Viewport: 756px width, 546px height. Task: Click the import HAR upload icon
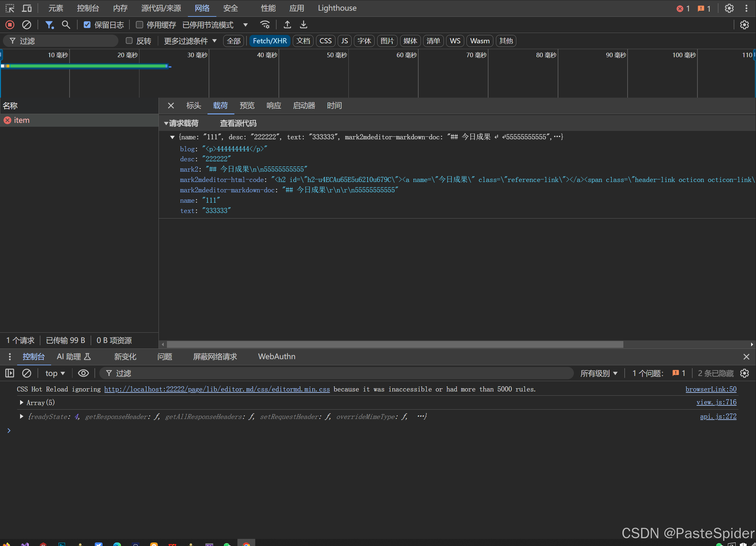coord(287,25)
